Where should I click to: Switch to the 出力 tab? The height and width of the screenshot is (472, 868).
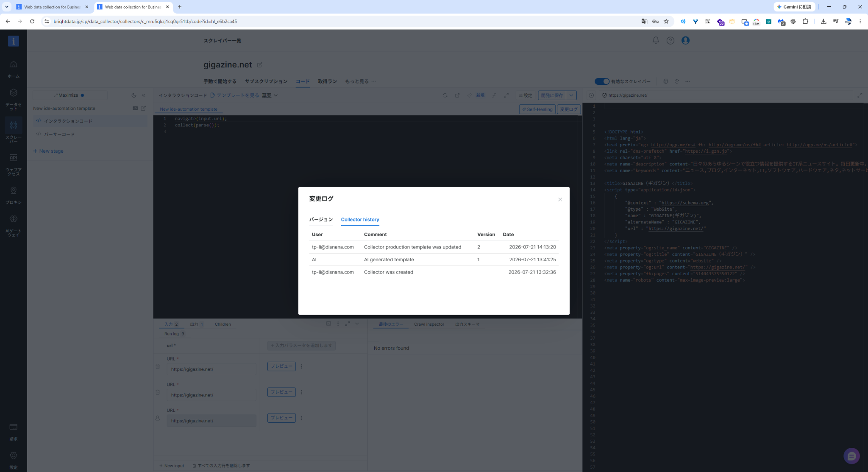(x=196, y=324)
